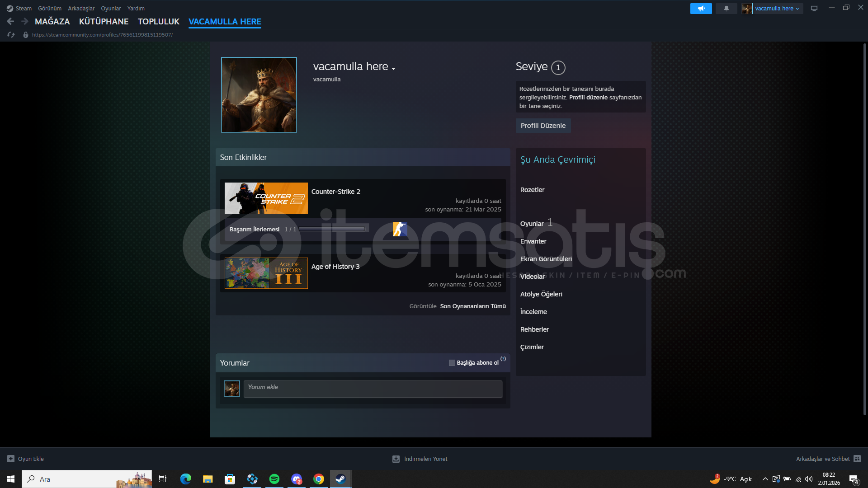Open Spotify from the taskbar
The image size is (868, 488).
point(274,479)
